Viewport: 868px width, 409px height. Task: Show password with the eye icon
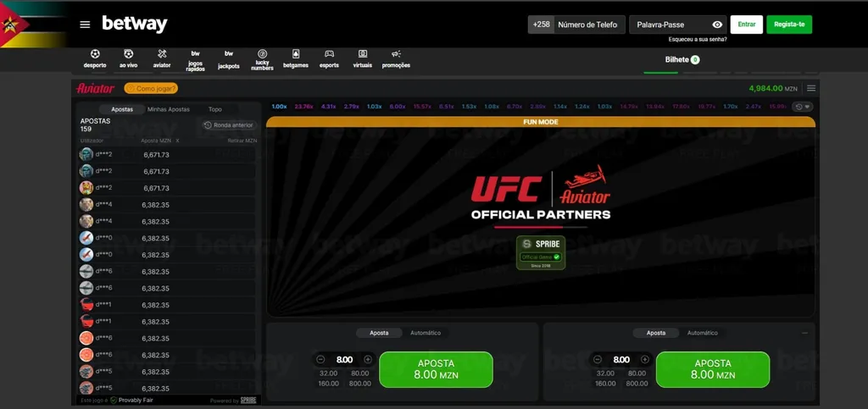pos(717,25)
